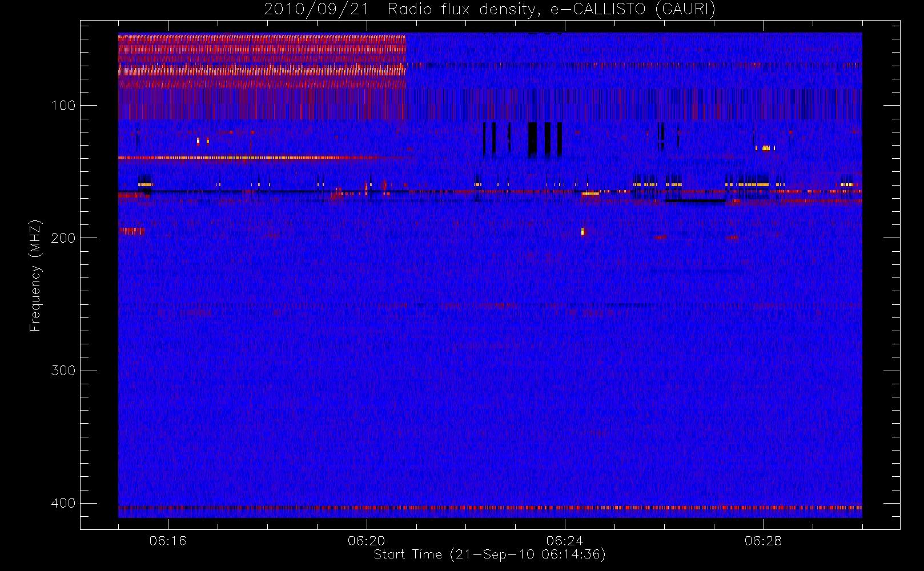
Task: Click the 'Start Time (21-Sep-10 06:14:36)' label
Action: coord(489,554)
